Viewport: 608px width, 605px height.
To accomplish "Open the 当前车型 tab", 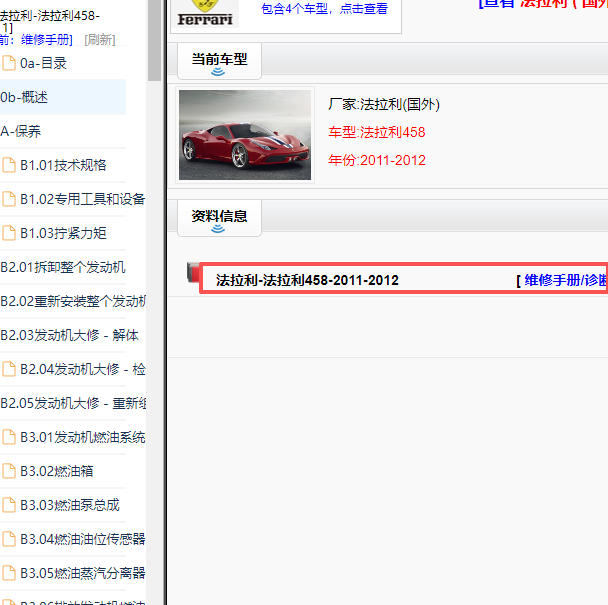I will pyautogui.click(x=219, y=61).
